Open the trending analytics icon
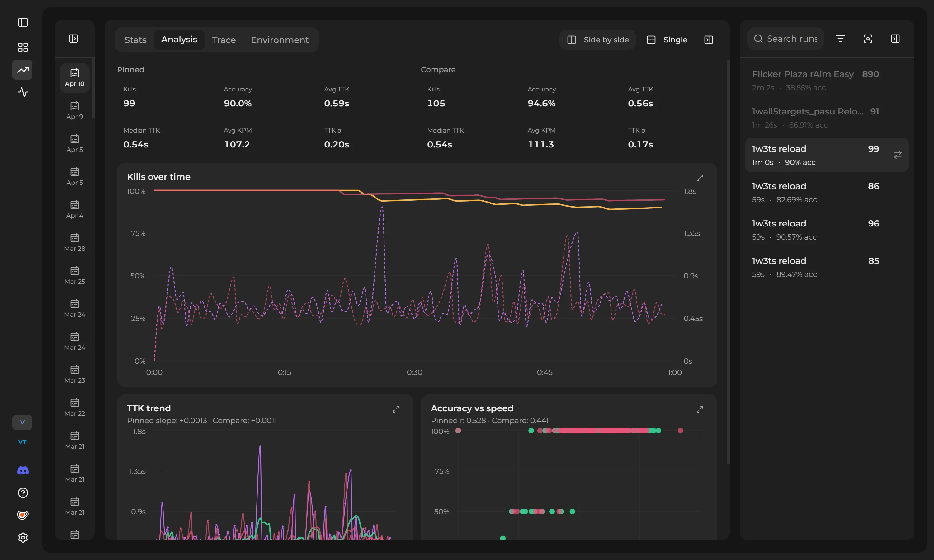Viewport: 934px width, 560px height. click(x=23, y=70)
